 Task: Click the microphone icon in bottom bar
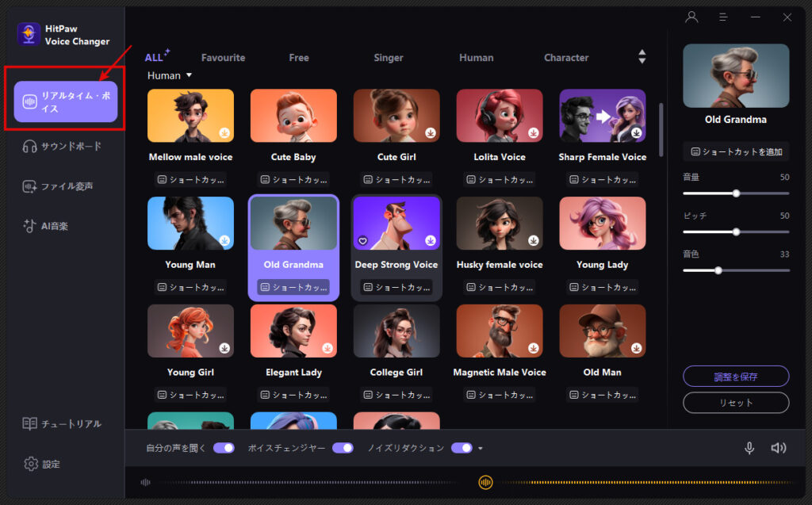749,448
